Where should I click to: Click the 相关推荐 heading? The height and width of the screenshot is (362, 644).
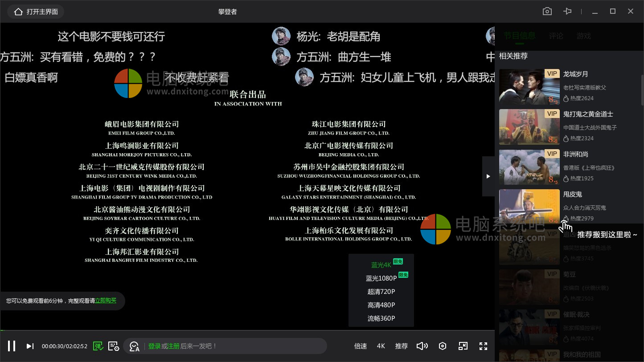513,56
